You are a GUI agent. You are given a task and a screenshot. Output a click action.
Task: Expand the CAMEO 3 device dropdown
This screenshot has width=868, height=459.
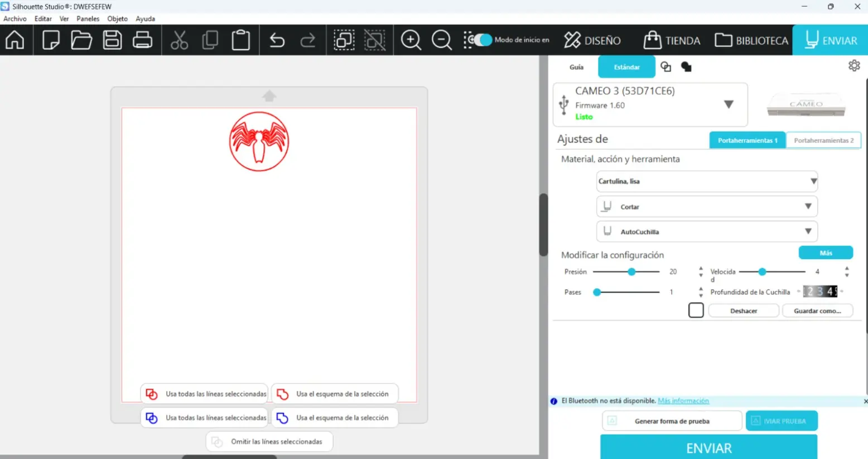coord(729,104)
